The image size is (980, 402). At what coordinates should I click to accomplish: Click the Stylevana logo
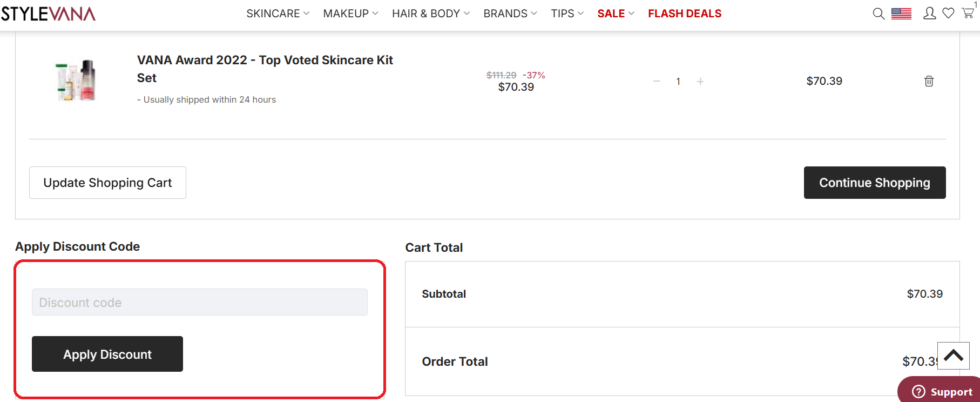[x=49, y=14]
